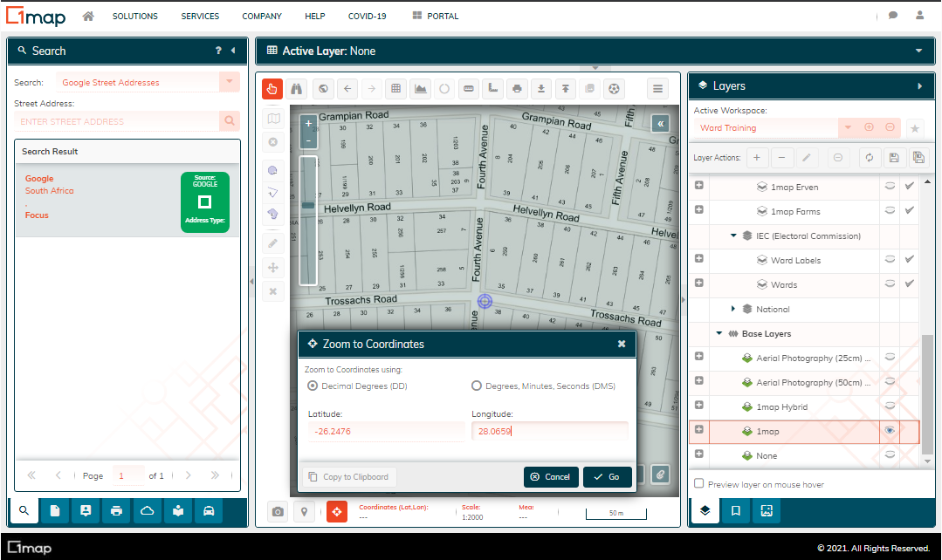Expand the Active Layer panel dropdown
Viewport: 942px width, 560px height.
pos(918,51)
